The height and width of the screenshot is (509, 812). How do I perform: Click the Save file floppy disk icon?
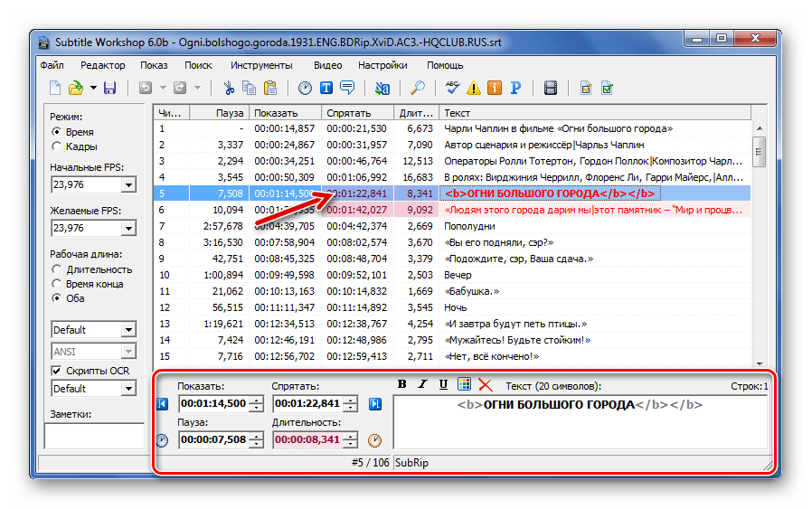coord(110,89)
